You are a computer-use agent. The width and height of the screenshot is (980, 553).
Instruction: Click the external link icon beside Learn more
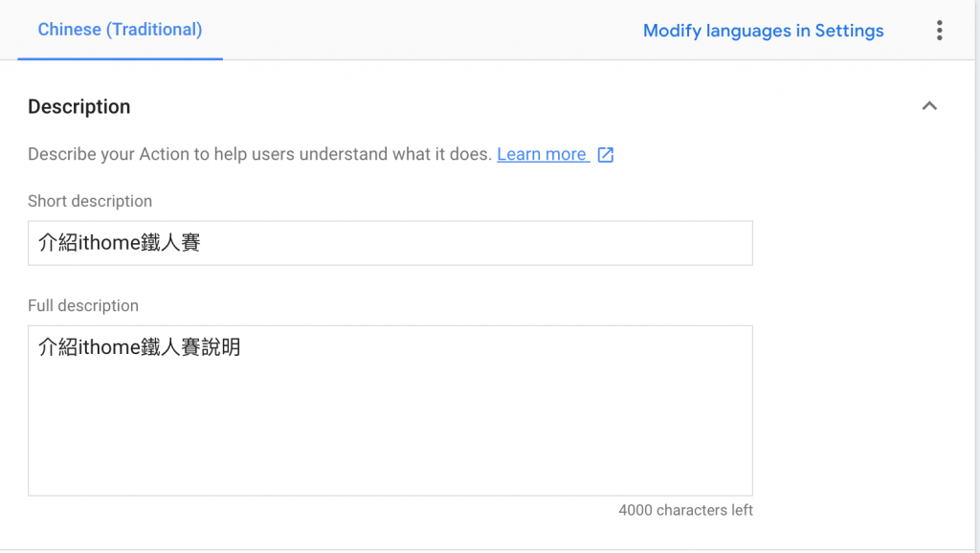coord(606,155)
